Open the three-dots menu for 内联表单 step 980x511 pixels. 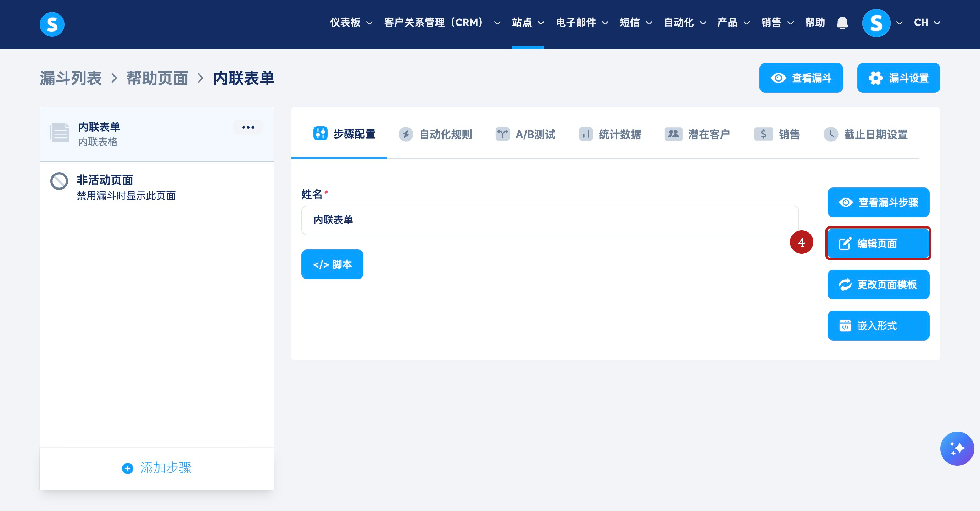pyautogui.click(x=248, y=127)
